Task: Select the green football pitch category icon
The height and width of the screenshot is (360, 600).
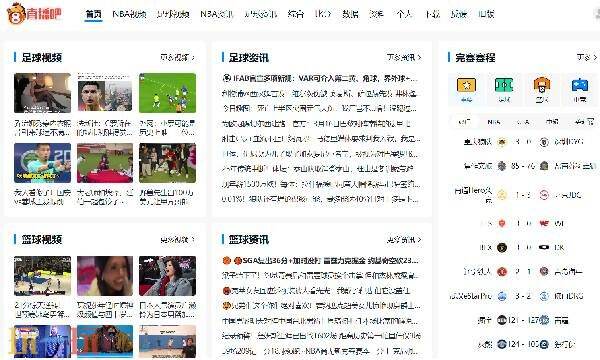Action: [504, 85]
